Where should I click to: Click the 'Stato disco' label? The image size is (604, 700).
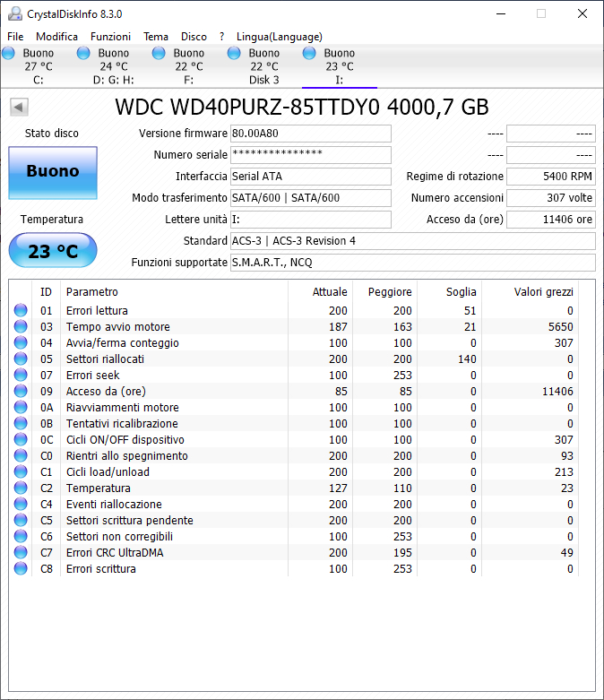[x=52, y=133]
